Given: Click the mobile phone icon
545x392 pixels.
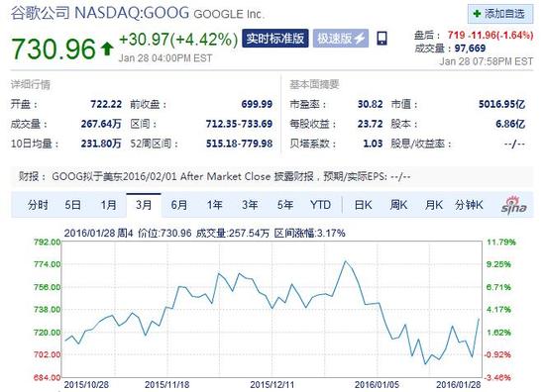Looking at the screenshot, I should tap(381, 39).
